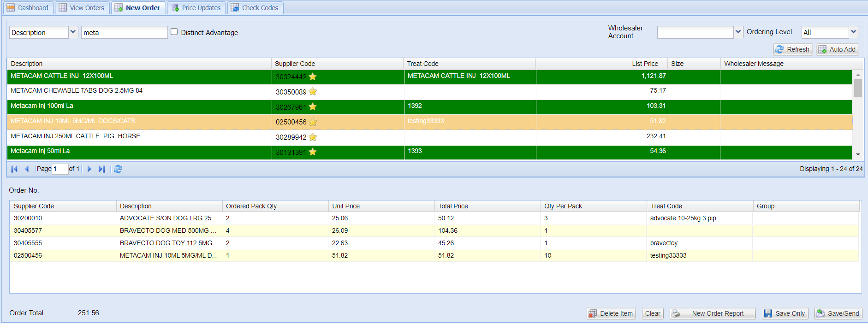This screenshot has width=868, height=324.
Task: Click product list scrollbar down arrow
Action: click(x=858, y=155)
